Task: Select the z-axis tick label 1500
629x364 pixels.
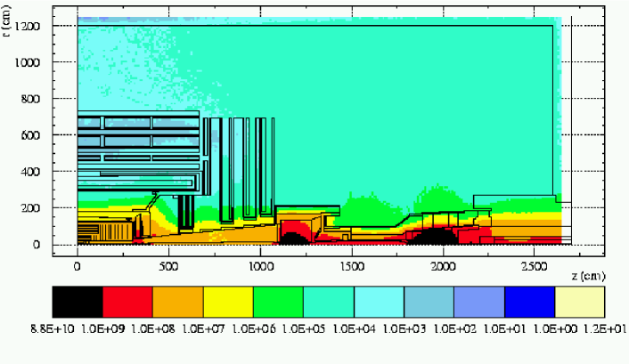Action: click(352, 266)
